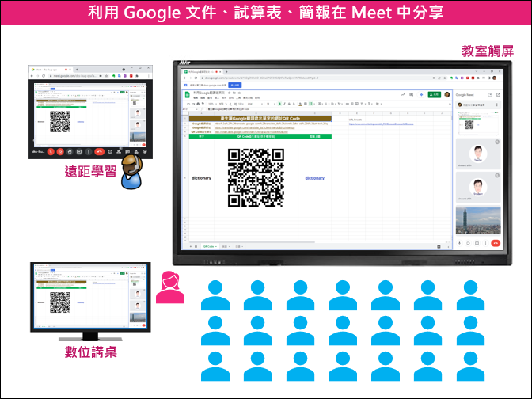Select Student participant tile in Meet panel

(x=478, y=188)
